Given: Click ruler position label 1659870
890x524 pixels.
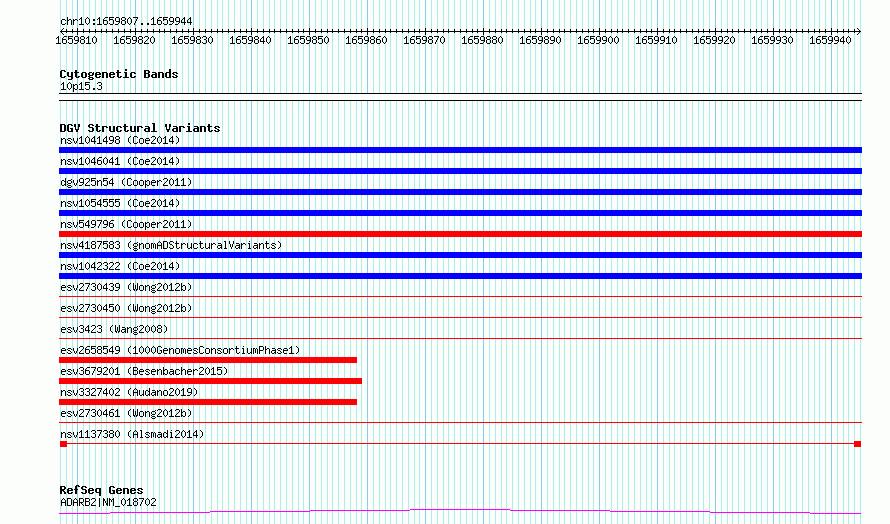Looking at the screenshot, I should pos(424,40).
